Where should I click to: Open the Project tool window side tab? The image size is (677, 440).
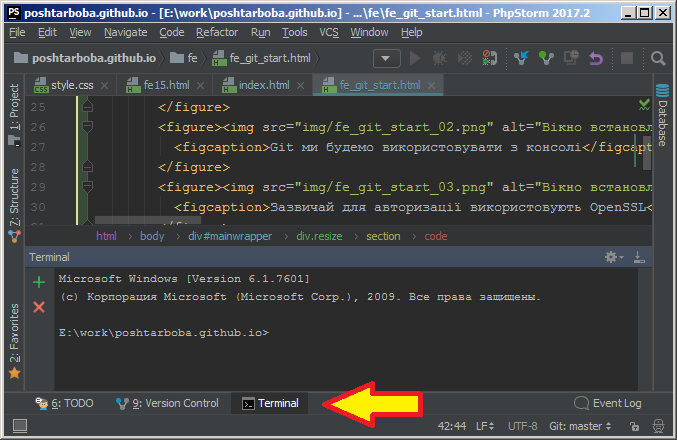(x=14, y=114)
